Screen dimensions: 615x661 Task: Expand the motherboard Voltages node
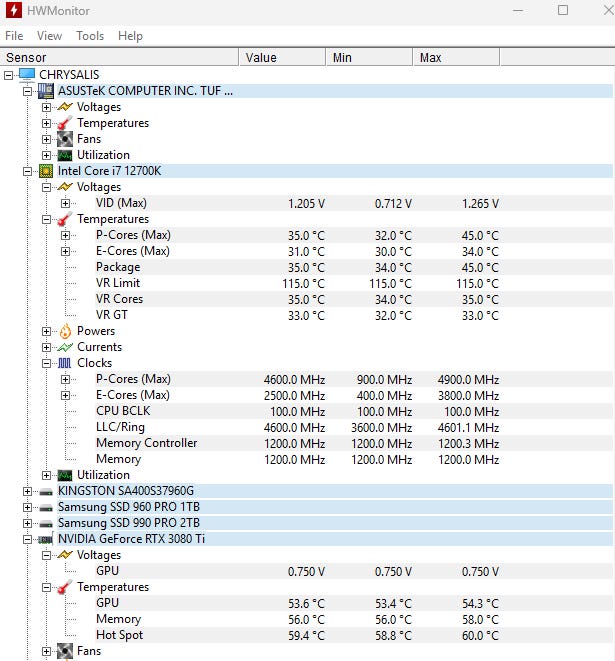click(x=46, y=107)
